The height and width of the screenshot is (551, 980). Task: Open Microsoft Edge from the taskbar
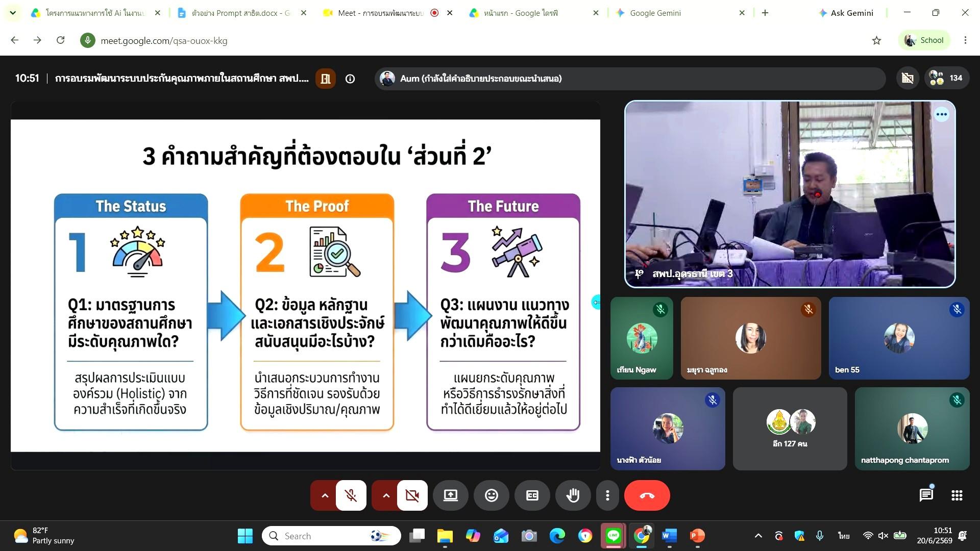point(557,536)
